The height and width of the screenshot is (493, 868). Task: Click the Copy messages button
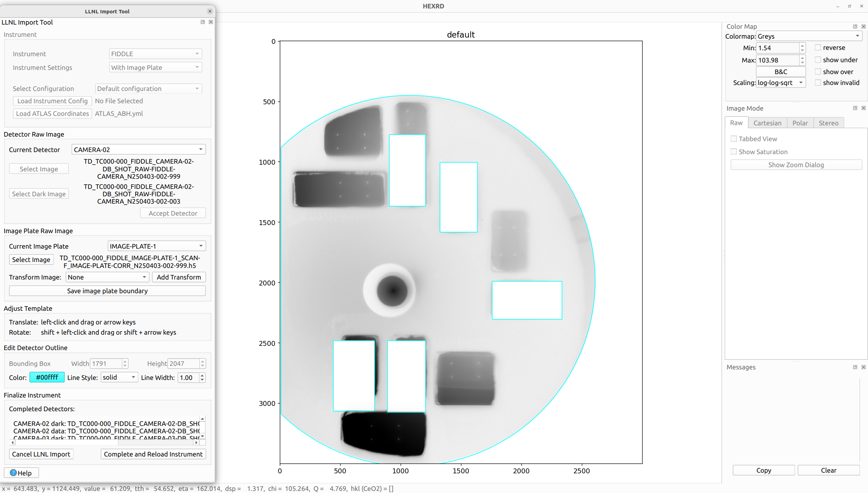coord(763,470)
